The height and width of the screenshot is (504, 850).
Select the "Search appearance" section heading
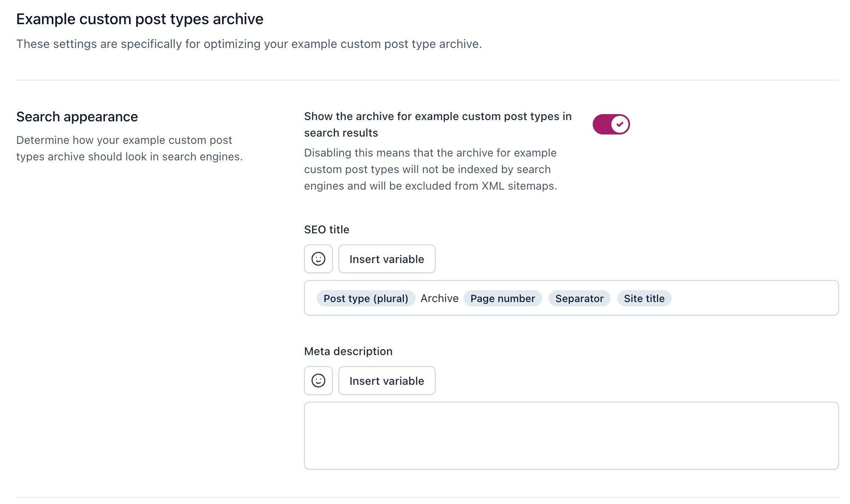pyautogui.click(x=77, y=116)
